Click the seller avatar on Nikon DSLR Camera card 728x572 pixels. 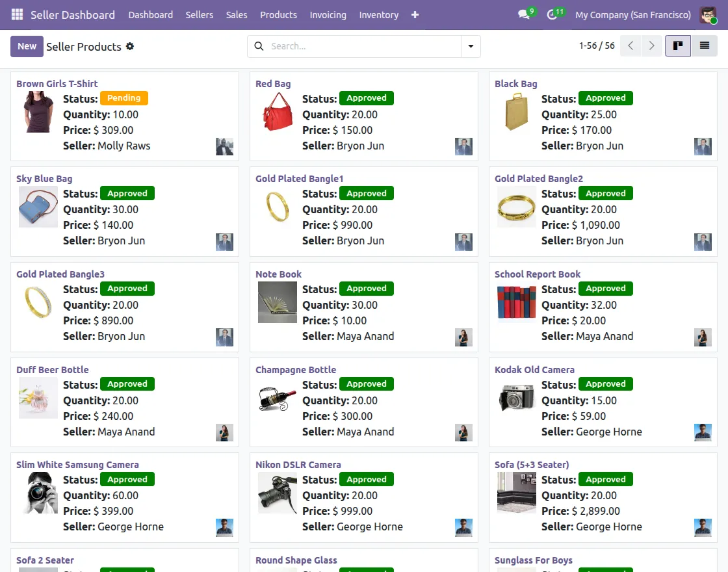[463, 528]
